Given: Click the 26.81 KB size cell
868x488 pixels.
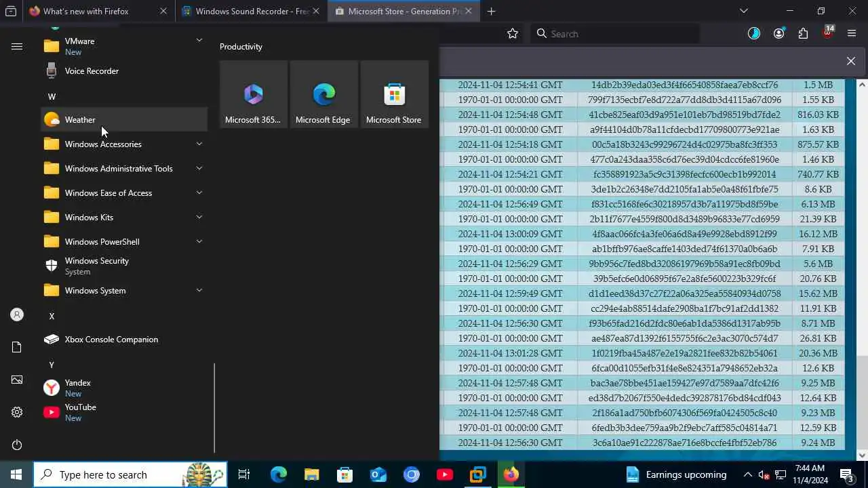Looking at the screenshot, I should [818, 338].
